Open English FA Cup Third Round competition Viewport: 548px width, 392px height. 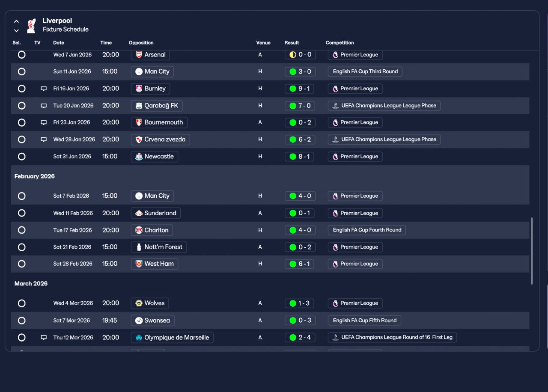tap(365, 71)
